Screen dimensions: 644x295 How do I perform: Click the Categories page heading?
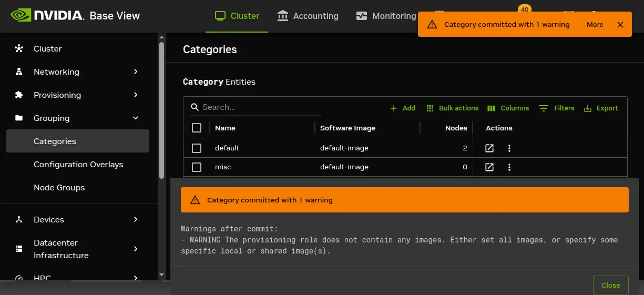(x=210, y=49)
